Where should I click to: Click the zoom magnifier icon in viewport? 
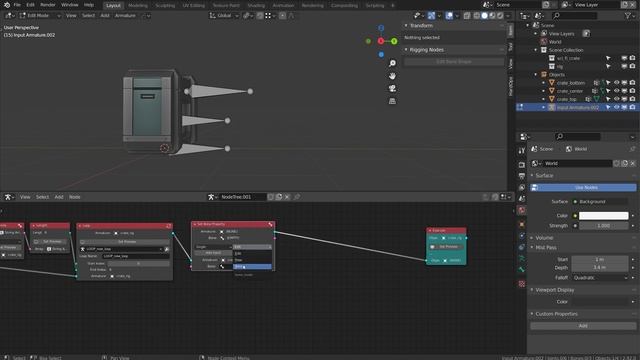(392, 63)
